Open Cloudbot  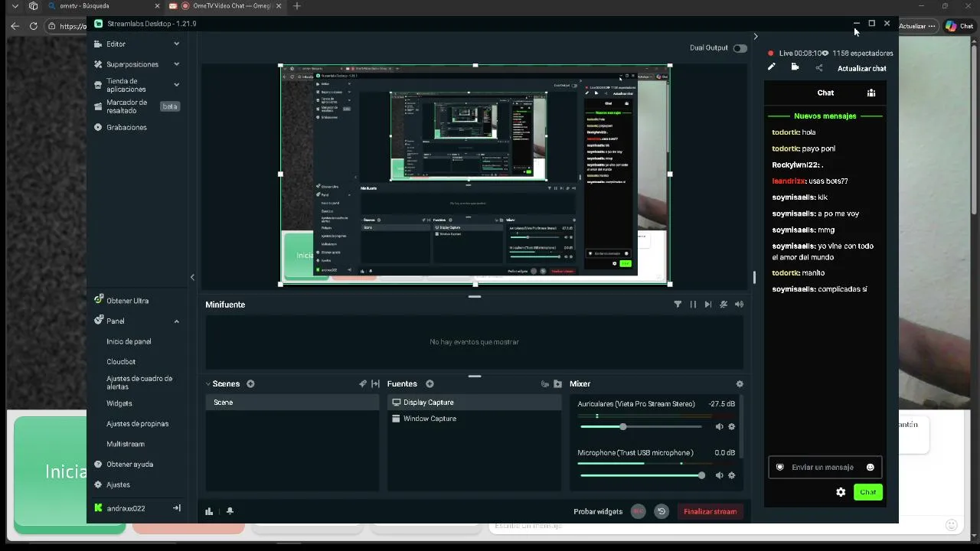[x=121, y=362]
